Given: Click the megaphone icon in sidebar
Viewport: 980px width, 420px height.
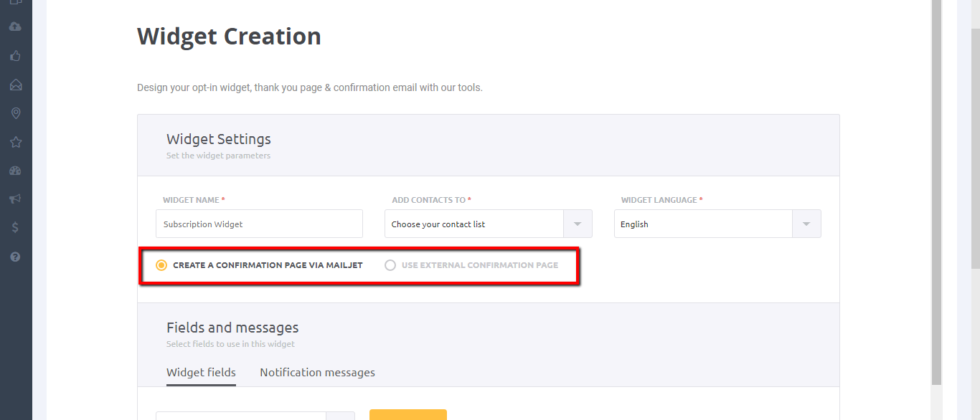Looking at the screenshot, I should point(16,199).
